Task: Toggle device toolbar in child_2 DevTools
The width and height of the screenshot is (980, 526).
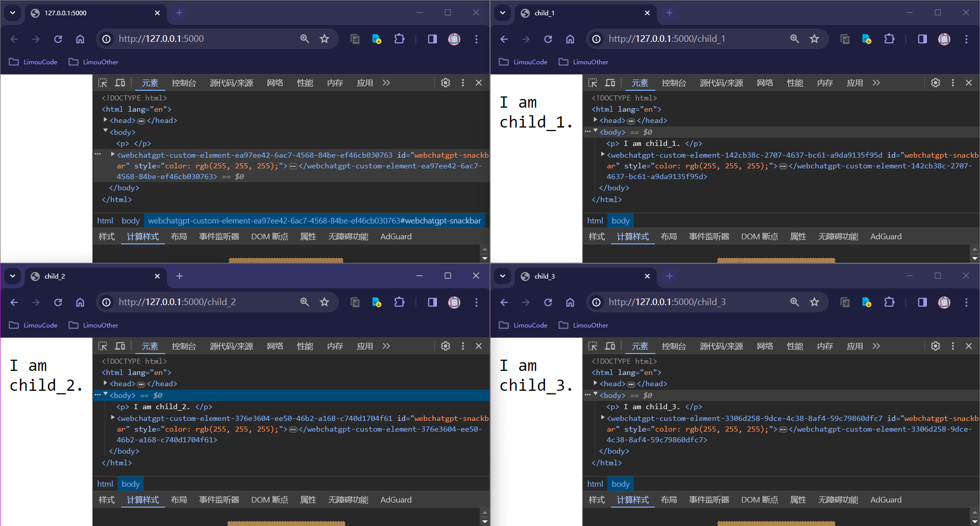Action: pos(120,346)
